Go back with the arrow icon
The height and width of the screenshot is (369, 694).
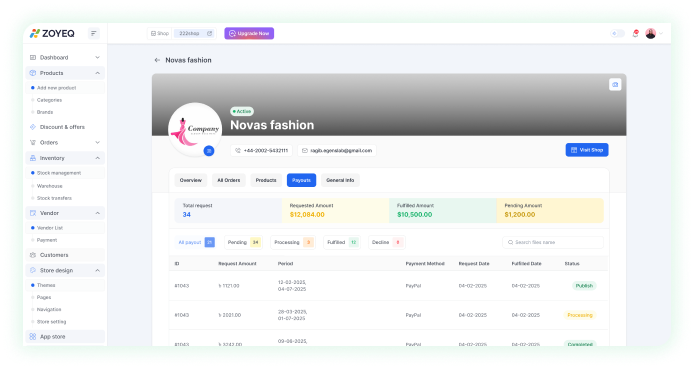click(157, 60)
